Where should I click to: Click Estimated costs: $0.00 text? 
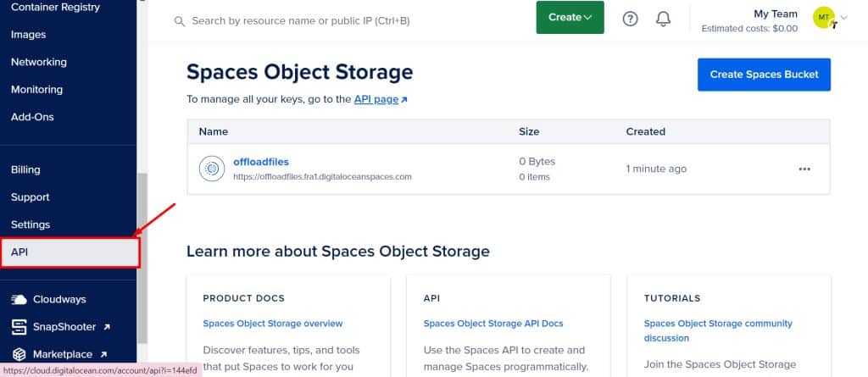coord(749,28)
